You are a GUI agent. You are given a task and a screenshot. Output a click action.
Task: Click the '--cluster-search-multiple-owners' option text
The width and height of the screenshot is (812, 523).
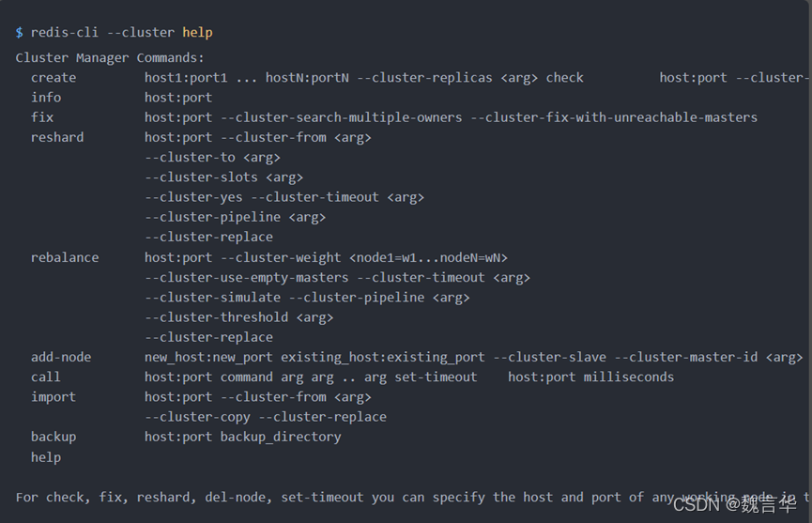click(342, 117)
